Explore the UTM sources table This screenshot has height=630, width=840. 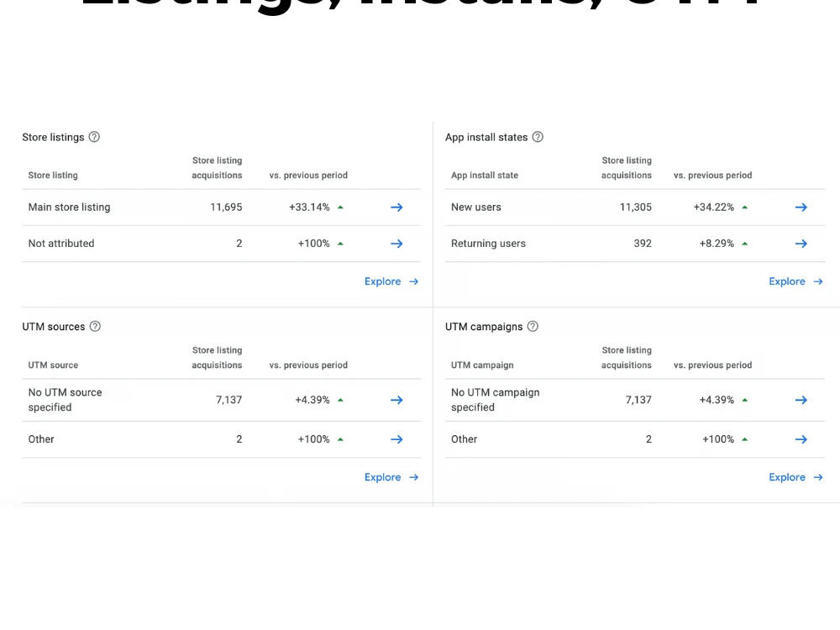pos(391,477)
